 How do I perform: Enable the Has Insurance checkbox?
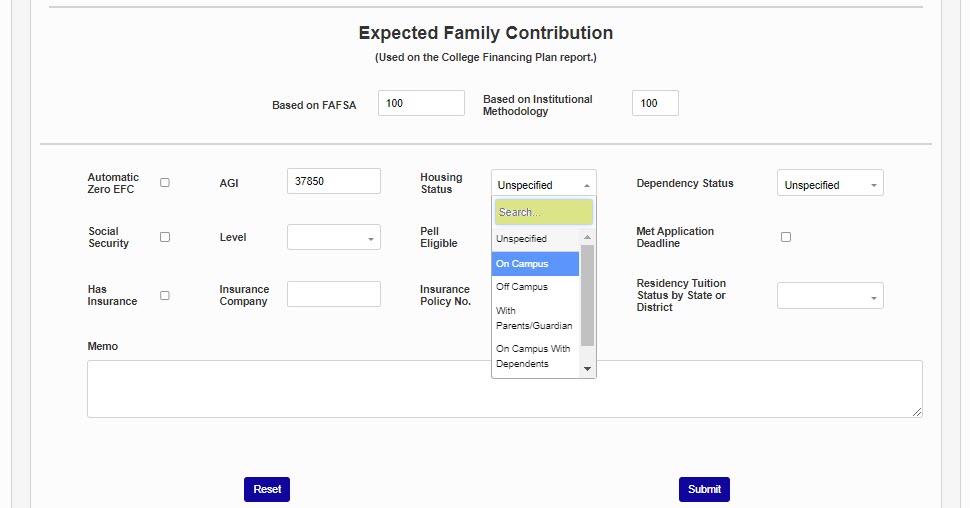(165, 295)
